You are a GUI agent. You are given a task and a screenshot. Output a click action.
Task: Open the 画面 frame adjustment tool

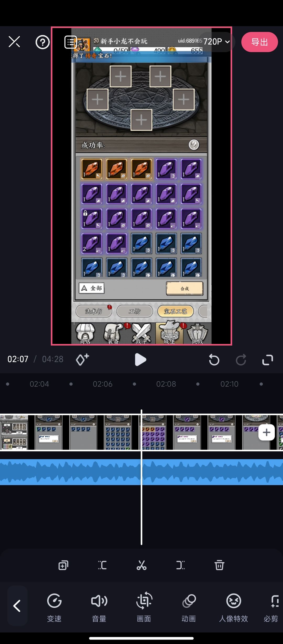tap(144, 607)
